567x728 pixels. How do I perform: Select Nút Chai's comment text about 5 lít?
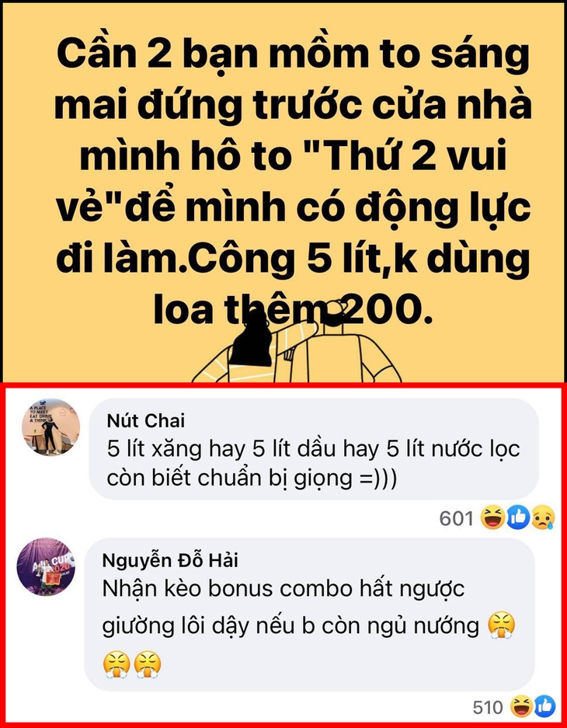coord(313,463)
